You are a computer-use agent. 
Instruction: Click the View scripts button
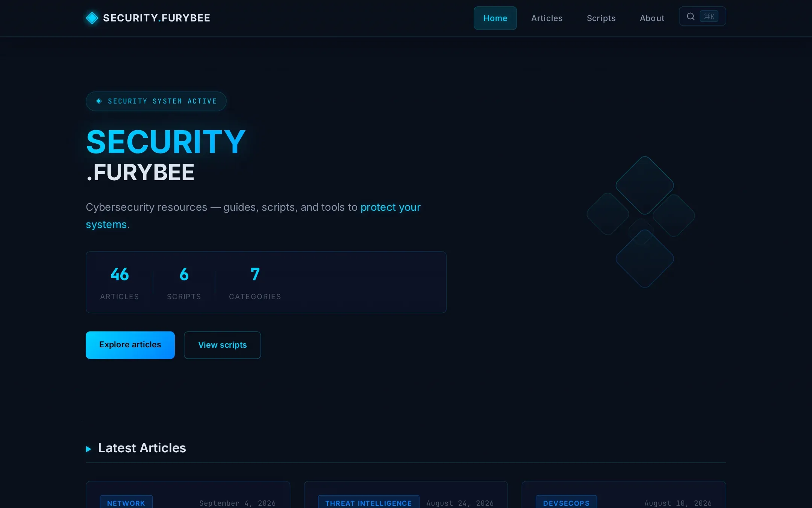pos(222,345)
